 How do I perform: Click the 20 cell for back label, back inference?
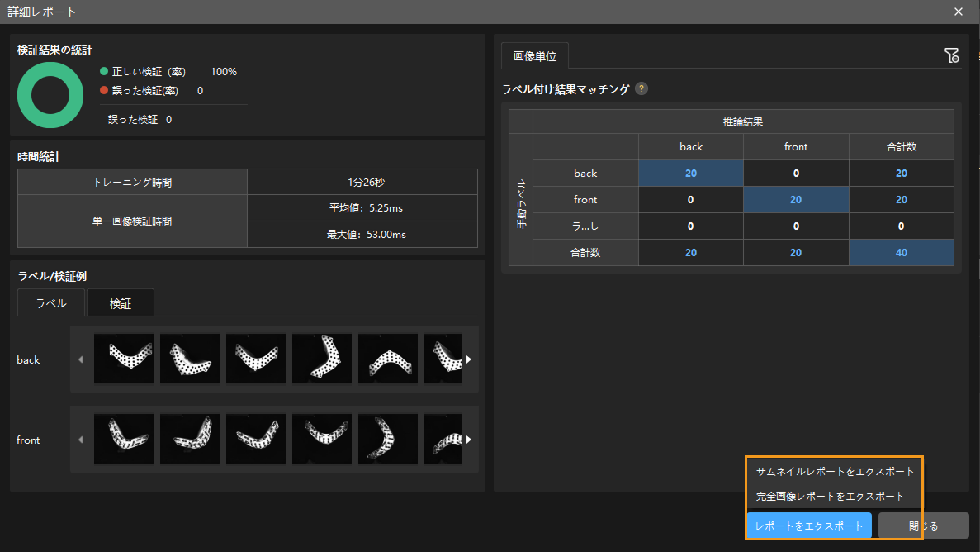coord(691,174)
